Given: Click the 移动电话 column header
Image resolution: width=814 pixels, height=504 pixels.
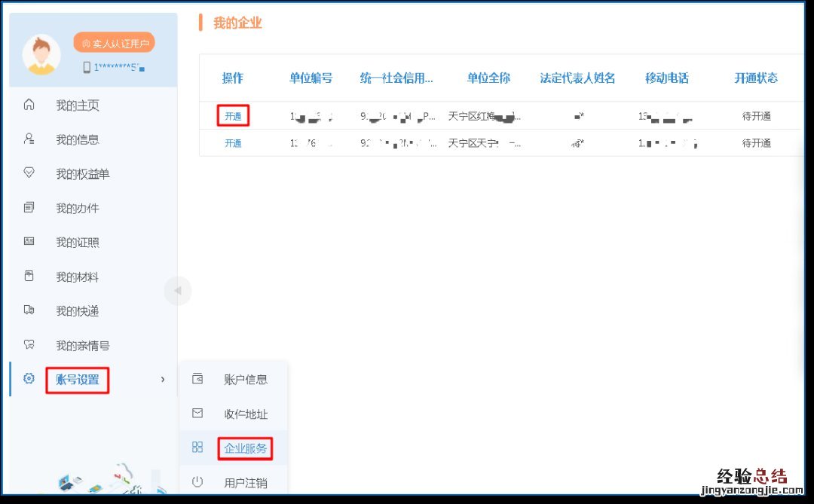Looking at the screenshot, I should pos(667,78).
